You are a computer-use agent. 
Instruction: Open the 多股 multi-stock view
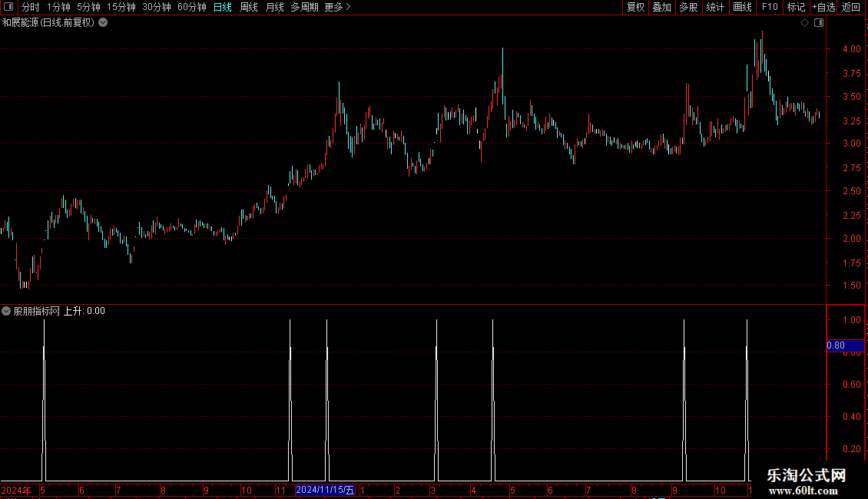click(x=688, y=7)
